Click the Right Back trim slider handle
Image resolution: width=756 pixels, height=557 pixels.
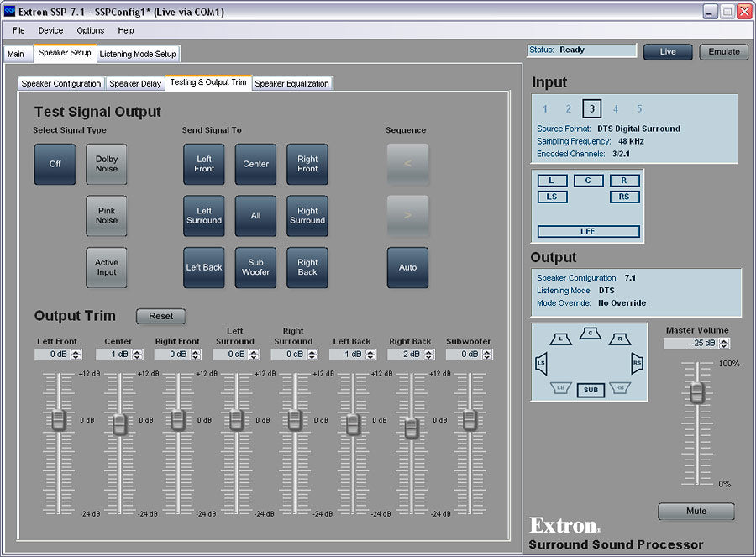[412, 428]
